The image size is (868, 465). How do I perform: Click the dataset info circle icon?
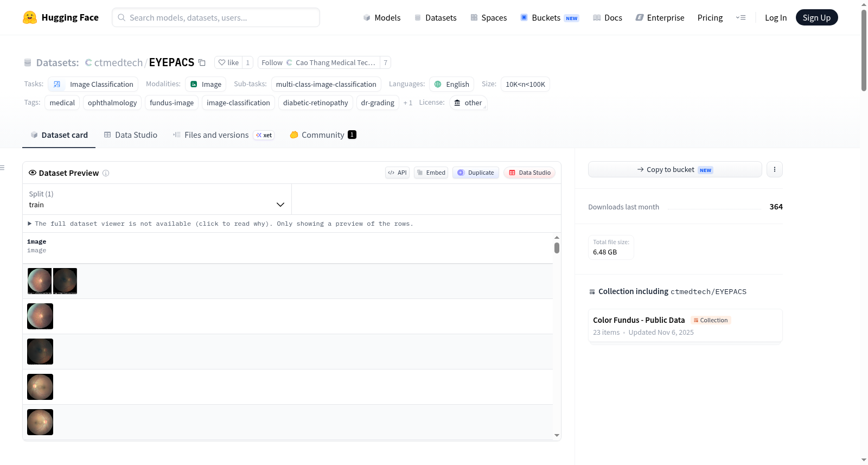106,173
